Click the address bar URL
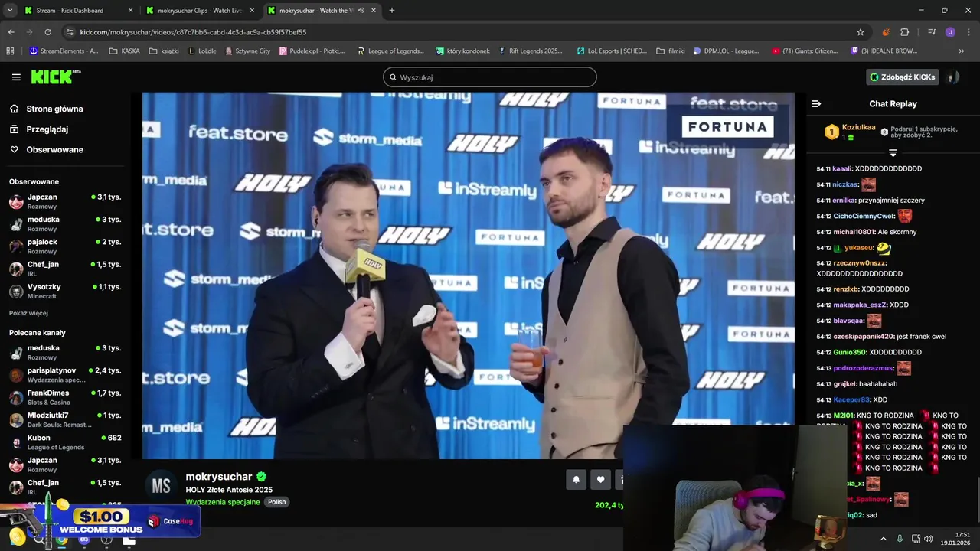This screenshot has height=551, width=980. [193, 32]
